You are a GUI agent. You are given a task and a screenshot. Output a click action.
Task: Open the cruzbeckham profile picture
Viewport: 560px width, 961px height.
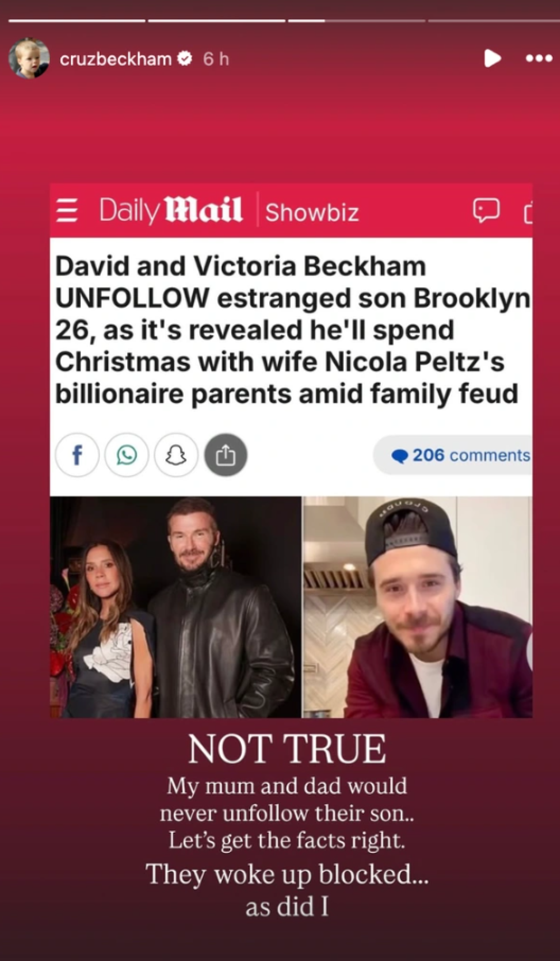[x=29, y=58]
